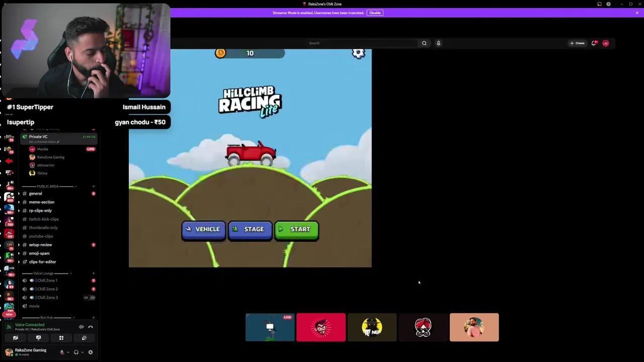Click the Create button
Screen dimensions: 644x362
click(x=578, y=43)
